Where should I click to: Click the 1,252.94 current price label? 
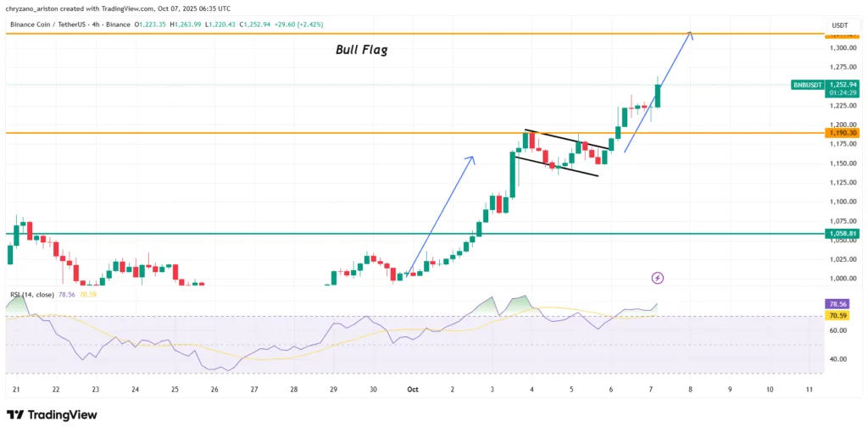pos(843,85)
